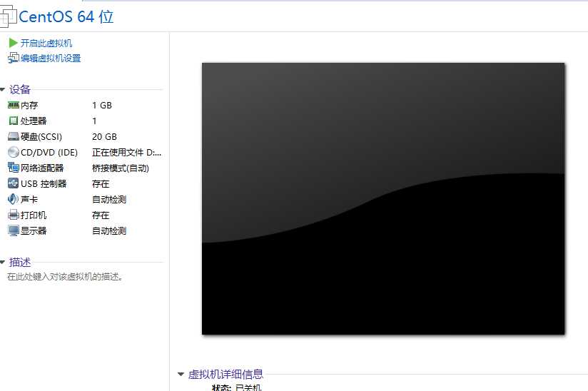
Task: Click the VM icon beside CentOS 64 位 title
Action: click(8, 16)
